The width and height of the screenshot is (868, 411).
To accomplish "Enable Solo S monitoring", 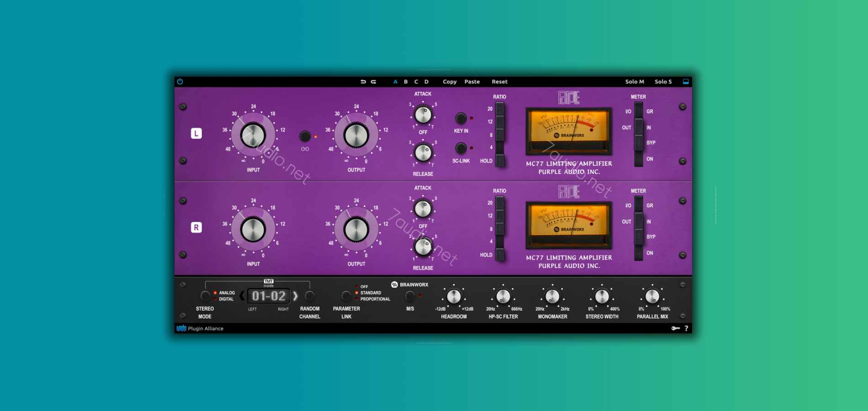I will coord(663,82).
